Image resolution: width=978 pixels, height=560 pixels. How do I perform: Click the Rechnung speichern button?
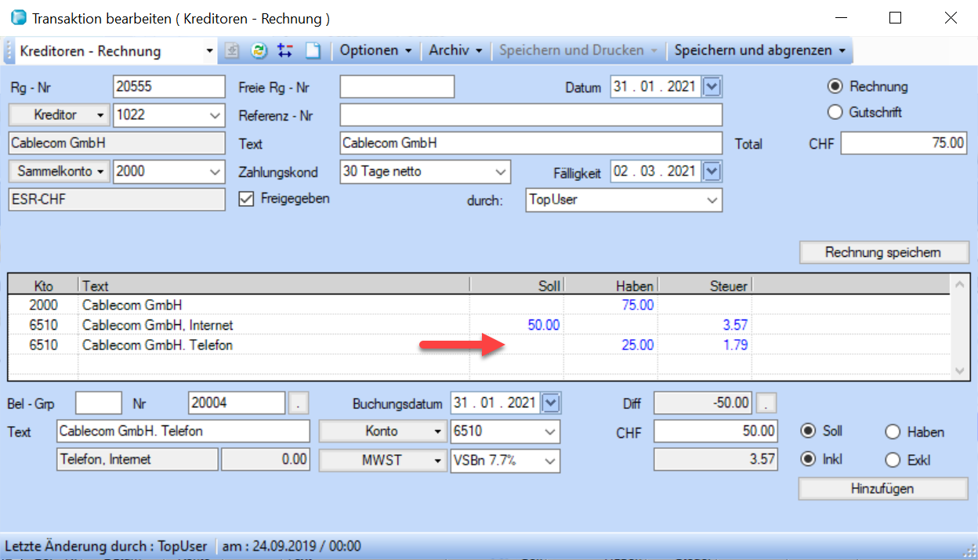[883, 252]
